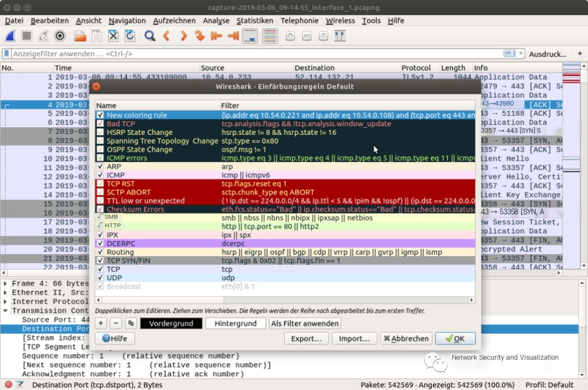Open the Statistiken menu
The height and width of the screenshot is (390, 588).
click(255, 21)
